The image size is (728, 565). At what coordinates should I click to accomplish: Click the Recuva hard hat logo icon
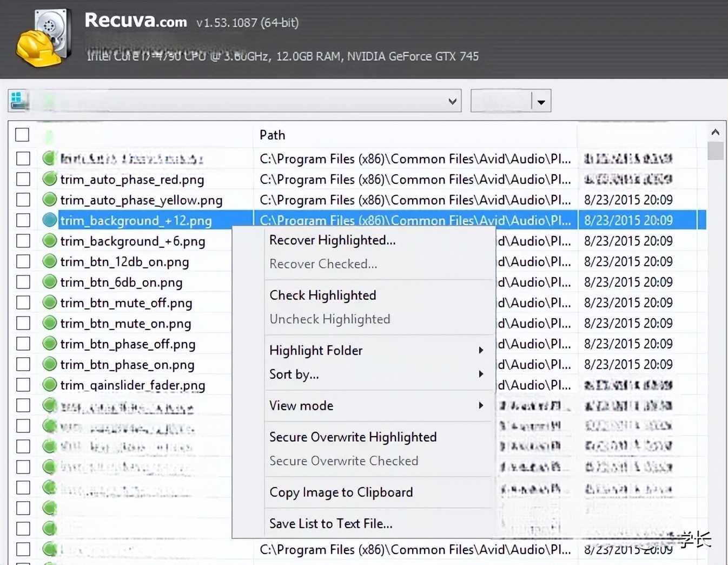pos(43,38)
